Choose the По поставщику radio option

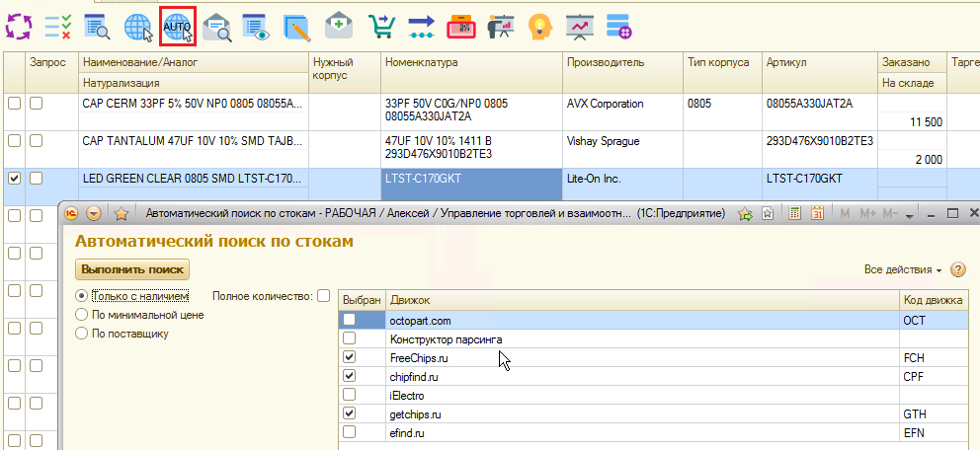tap(82, 334)
